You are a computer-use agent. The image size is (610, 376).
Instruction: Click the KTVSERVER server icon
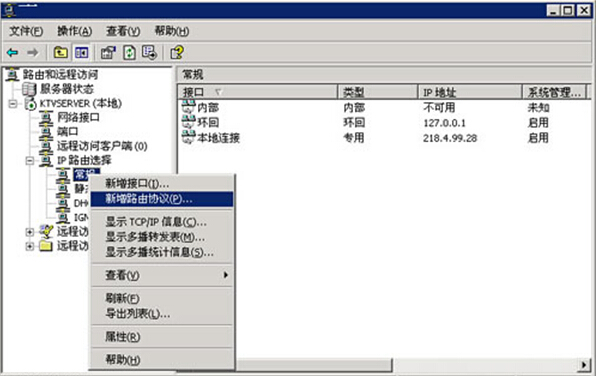pos(30,104)
